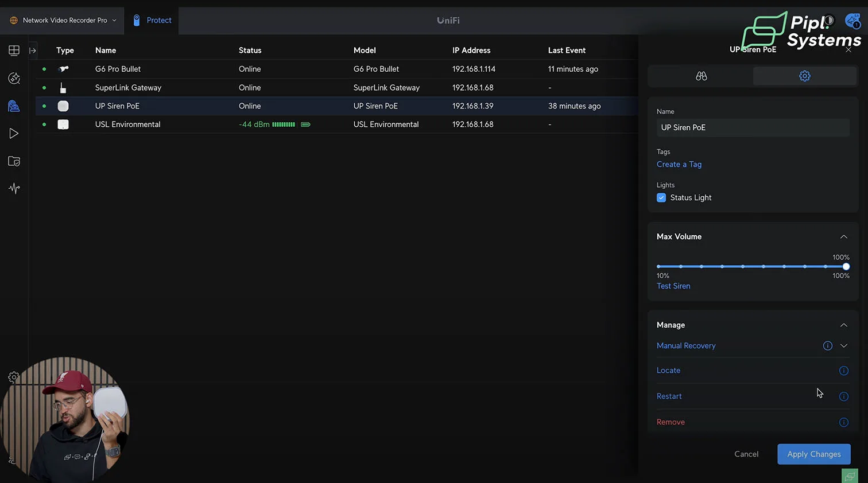Screen dimensions: 868x483
Task: Show info icon for Remove
Action: click(x=843, y=422)
